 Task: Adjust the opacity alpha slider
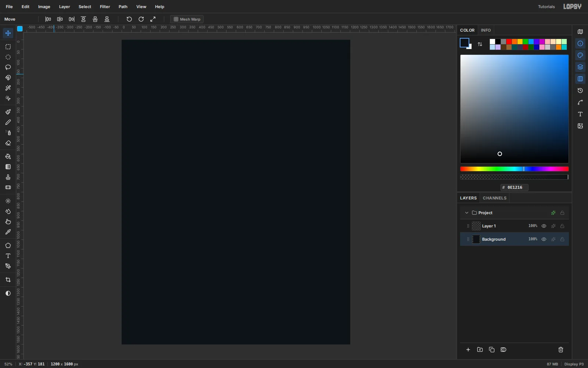514,177
